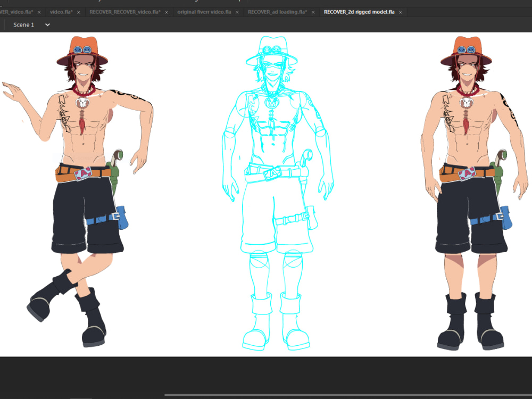Close the RECOVER_2d rigged model.fla tab
Viewport: 532px width, 399px height.
(x=400, y=11)
